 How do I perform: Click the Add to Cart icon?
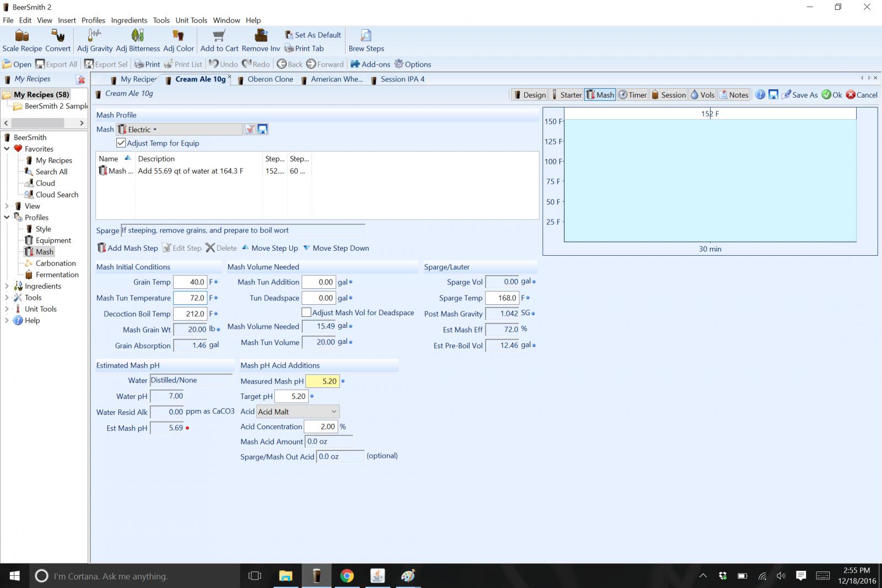tap(219, 41)
